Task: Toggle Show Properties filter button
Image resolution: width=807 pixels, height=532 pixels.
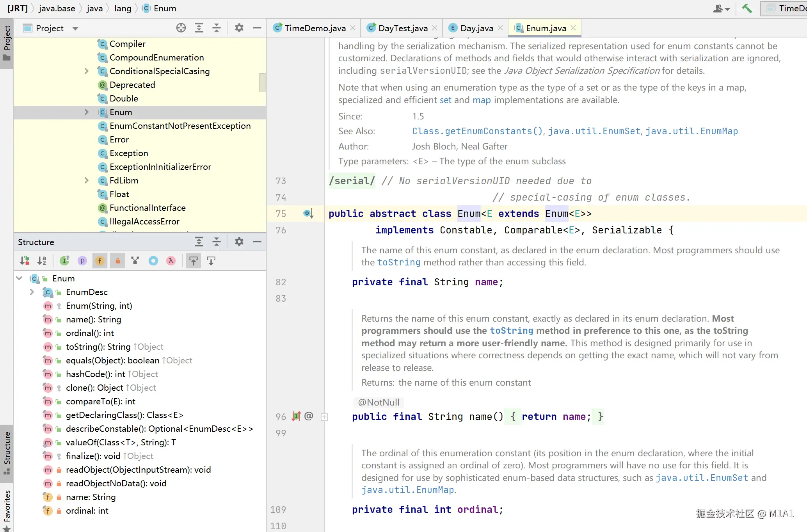Action: point(82,261)
